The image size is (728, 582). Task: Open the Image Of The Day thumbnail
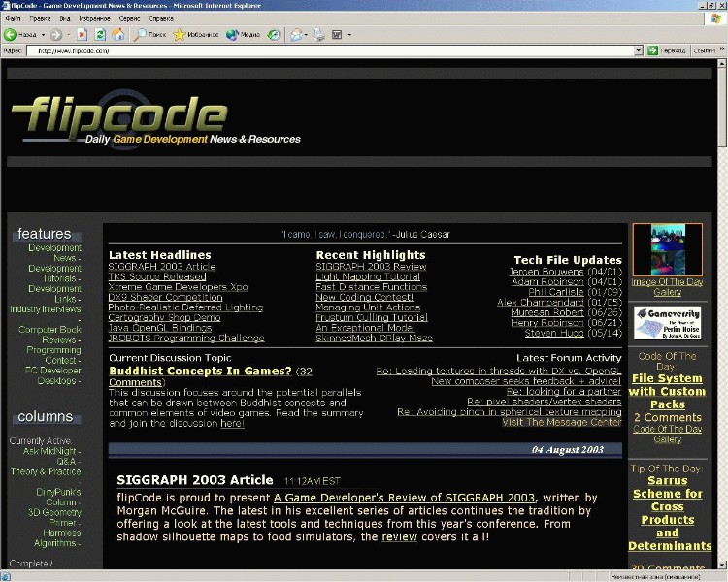(x=667, y=249)
